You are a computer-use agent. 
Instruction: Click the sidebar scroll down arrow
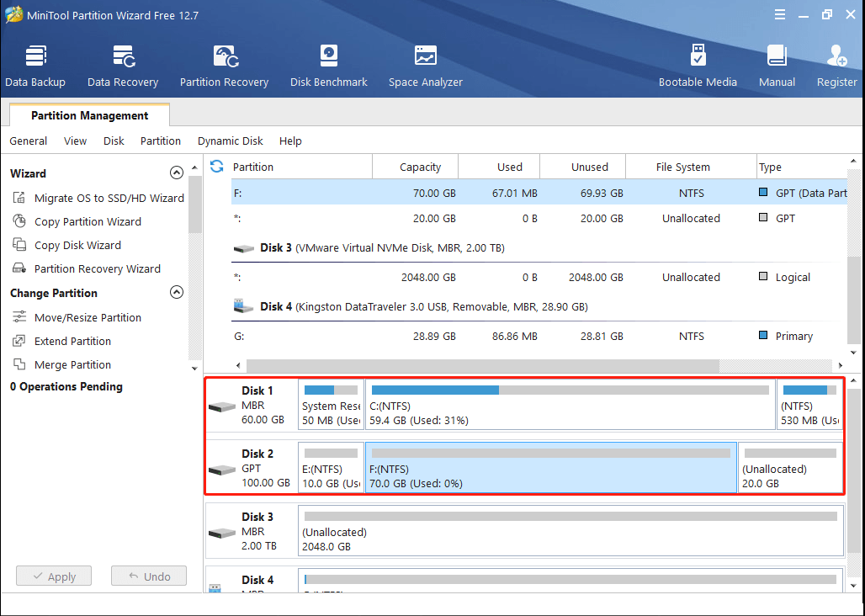coord(194,369)
